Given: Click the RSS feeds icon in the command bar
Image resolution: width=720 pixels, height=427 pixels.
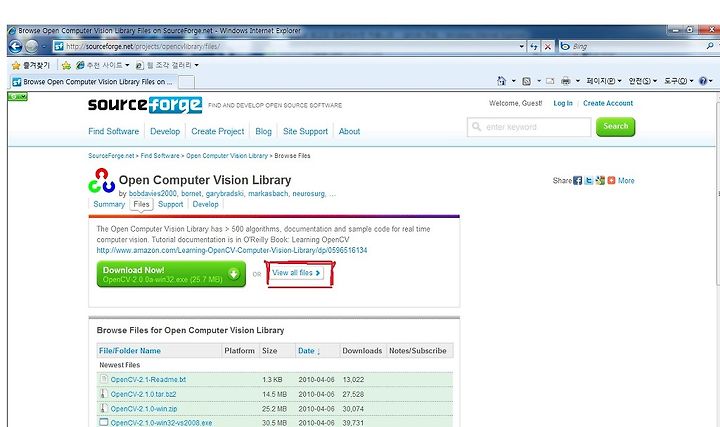Looking at the screenshot, I should (x=526, y=81).
